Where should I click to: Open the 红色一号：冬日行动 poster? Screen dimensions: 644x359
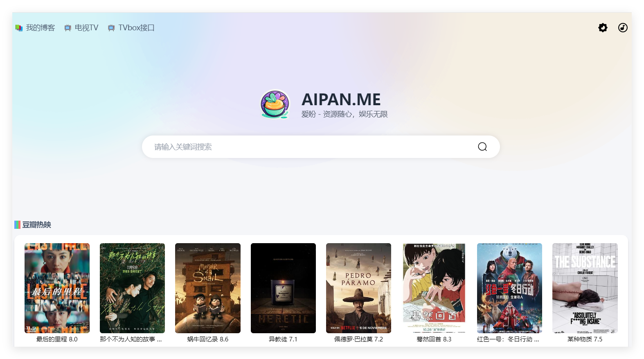pyautogui.click(x=509, y=288)
